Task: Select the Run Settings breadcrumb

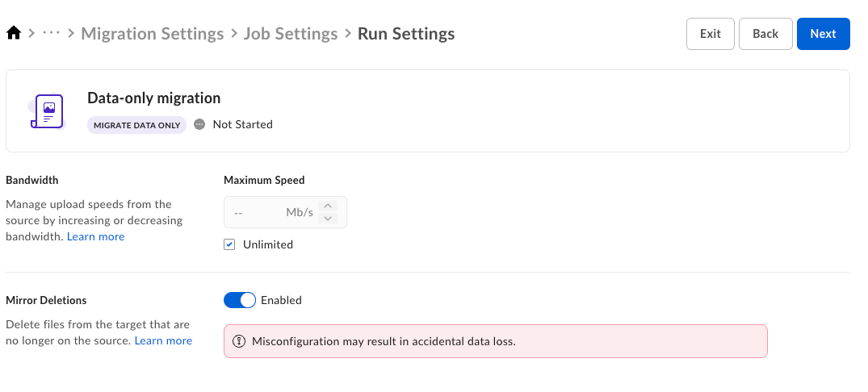Action: point(406,34)
